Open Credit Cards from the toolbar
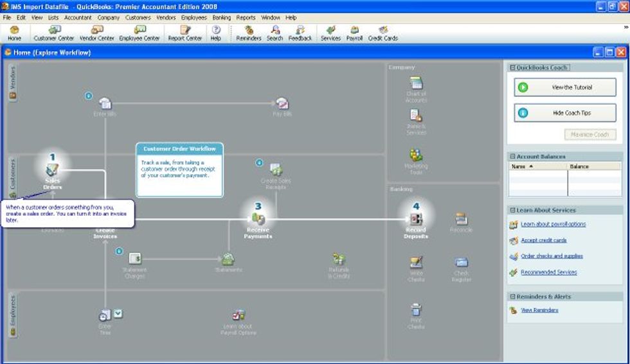 click(x=383, y=33)
